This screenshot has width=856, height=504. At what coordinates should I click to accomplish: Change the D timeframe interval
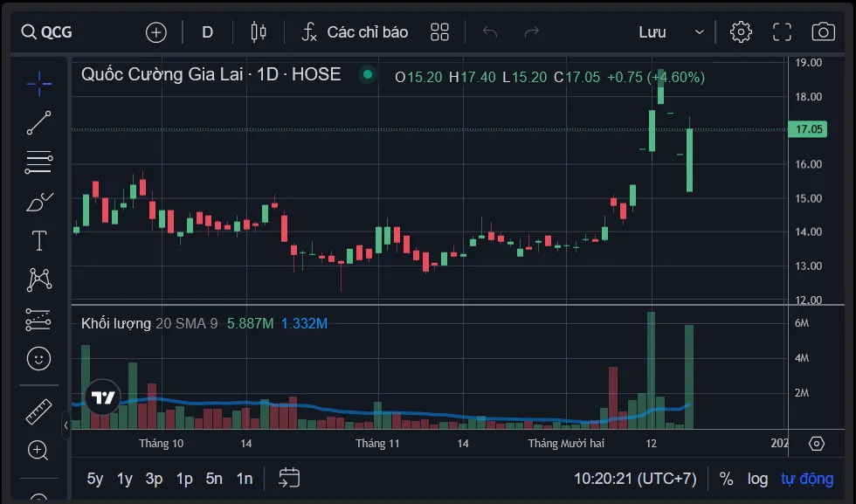pos(208,32)
